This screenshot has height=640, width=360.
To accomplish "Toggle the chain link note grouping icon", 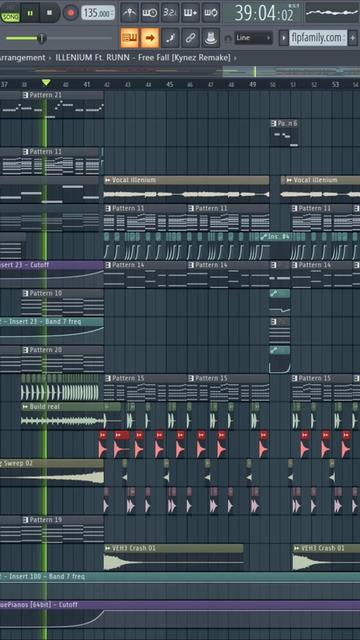I will [190, 38].
